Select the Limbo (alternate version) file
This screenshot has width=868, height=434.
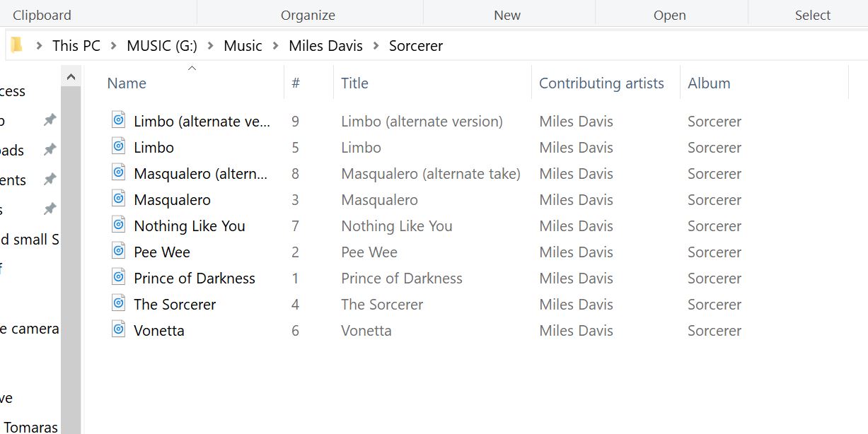(x=202, y=122)
